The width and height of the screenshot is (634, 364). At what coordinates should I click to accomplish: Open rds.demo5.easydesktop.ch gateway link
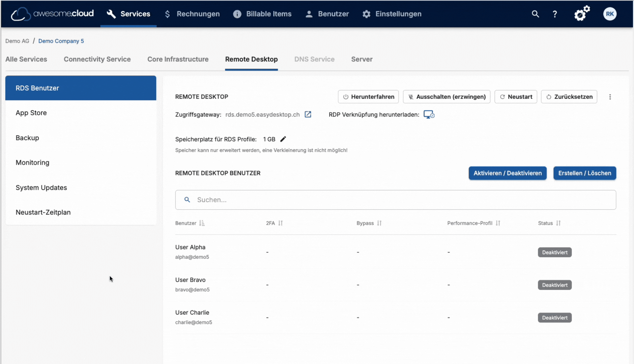tap(262, 115)
